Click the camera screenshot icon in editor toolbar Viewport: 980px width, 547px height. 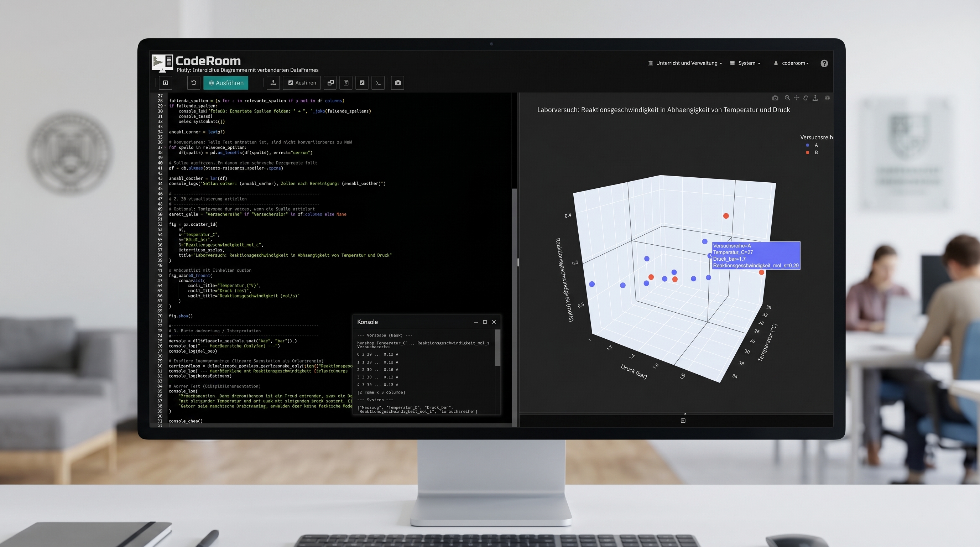point(397,83)
